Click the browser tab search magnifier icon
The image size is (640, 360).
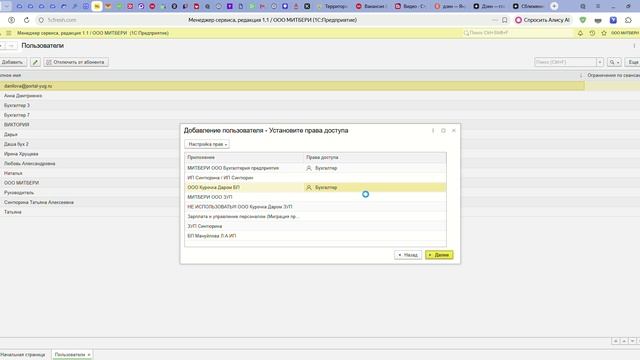click(583, 6)
